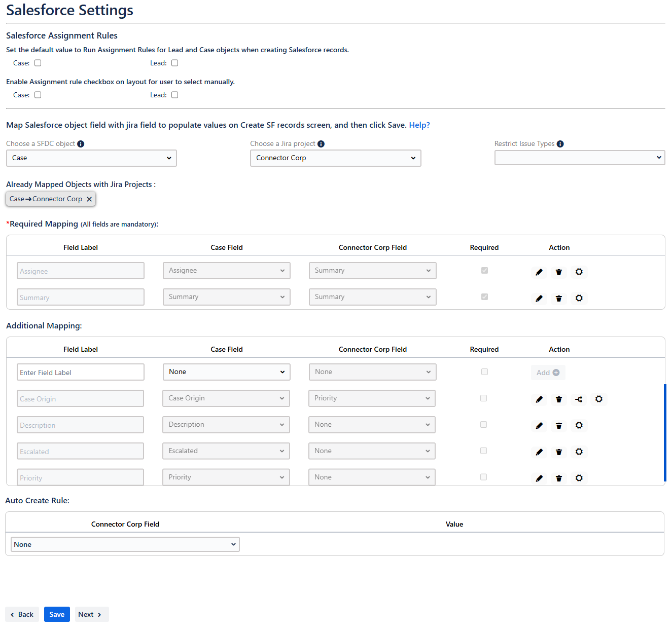Toggle Required checkbox in Description row
Viewport: 672px width, 632px height.
[483, 425]
